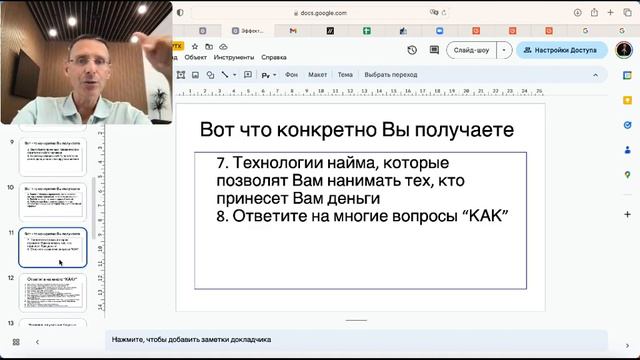Open Safari downloads icon
The width and height of the screenshot is (640, 360).
578,13
